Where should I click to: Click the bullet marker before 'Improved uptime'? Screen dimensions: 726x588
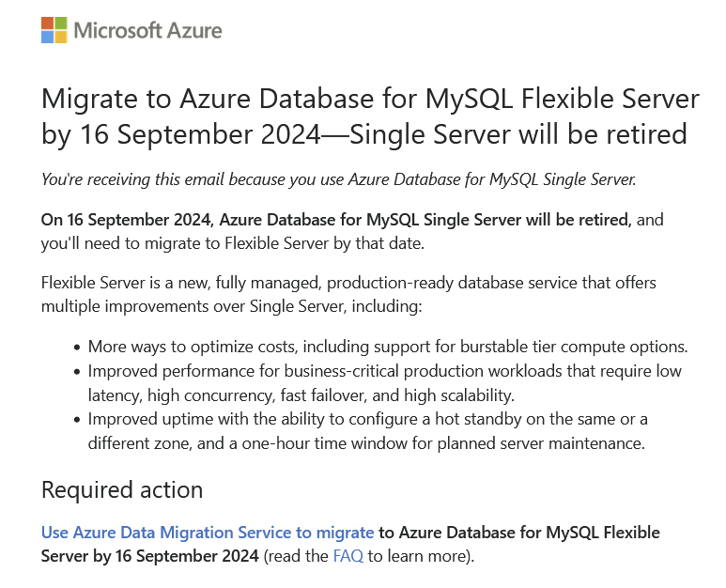point(77,420)
